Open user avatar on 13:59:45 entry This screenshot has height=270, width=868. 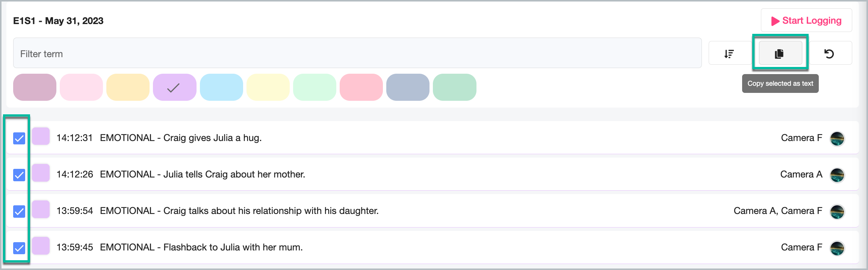837,248
